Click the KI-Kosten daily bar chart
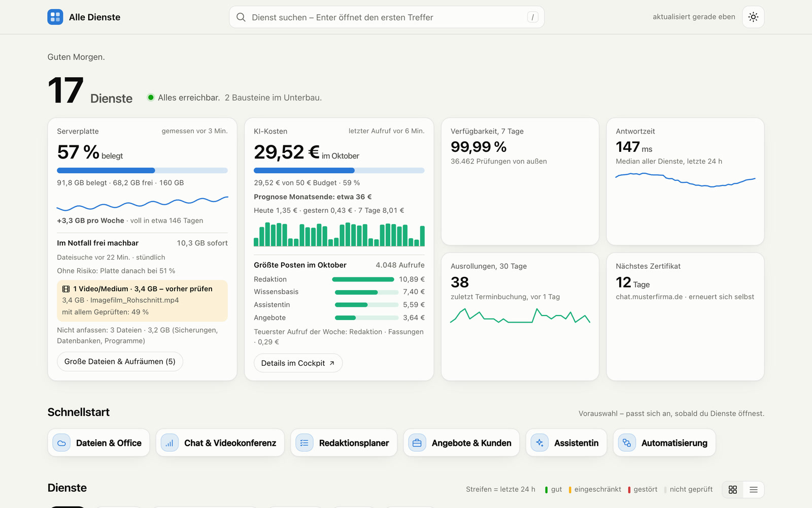Screen dimensions: 812x508 339,234
